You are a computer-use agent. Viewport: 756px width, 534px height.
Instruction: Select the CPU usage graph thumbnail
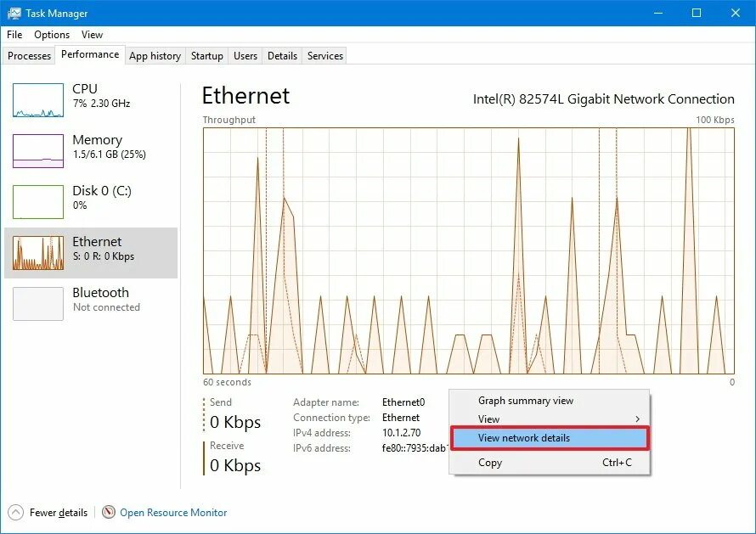(38, 100)
